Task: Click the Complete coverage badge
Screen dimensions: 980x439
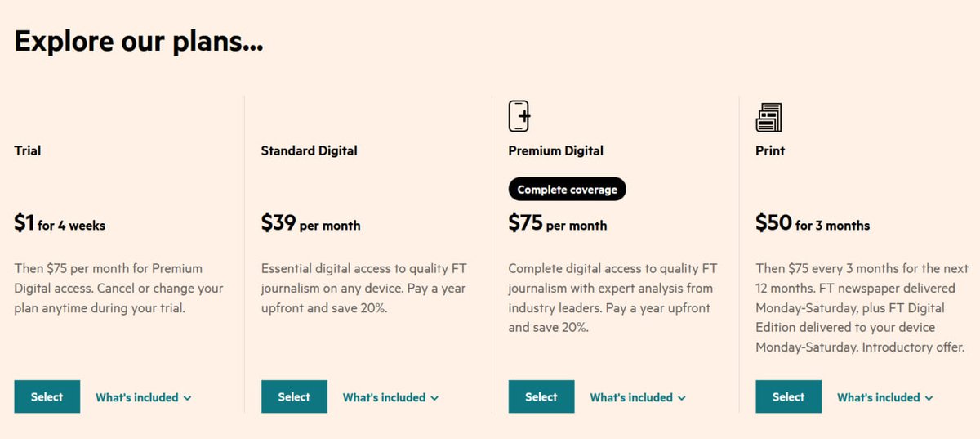Action: (x=568, y=190)
